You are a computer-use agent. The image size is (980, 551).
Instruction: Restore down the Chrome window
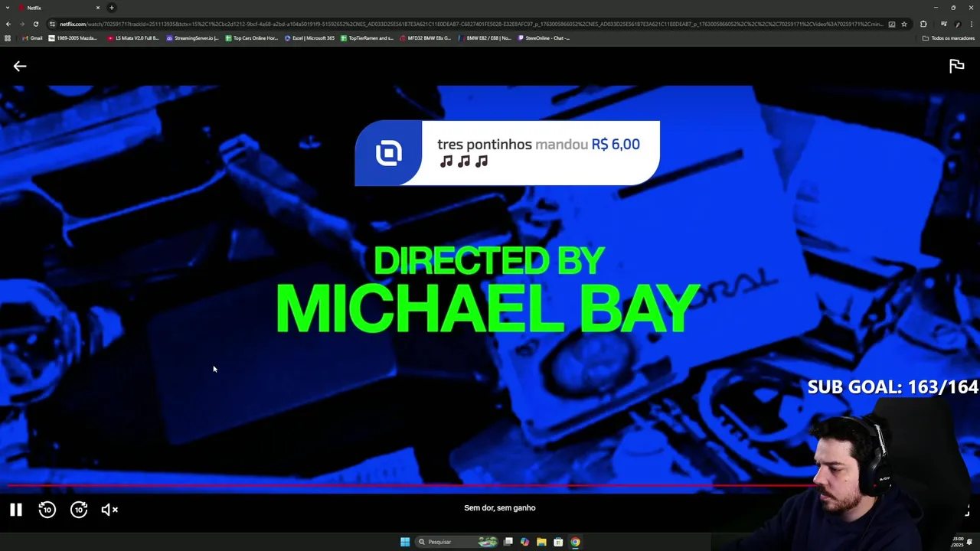pyautogui.click(x=953, y=8)
